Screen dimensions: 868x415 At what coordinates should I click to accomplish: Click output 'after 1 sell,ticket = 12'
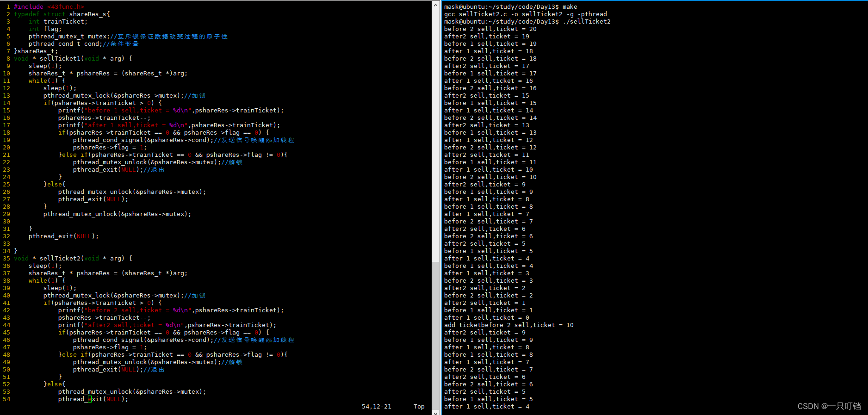click(489, 140)
